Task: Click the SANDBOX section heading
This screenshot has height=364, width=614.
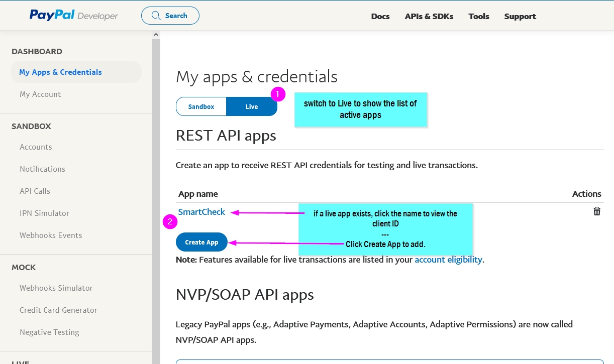Action: [x=31, y=126]
